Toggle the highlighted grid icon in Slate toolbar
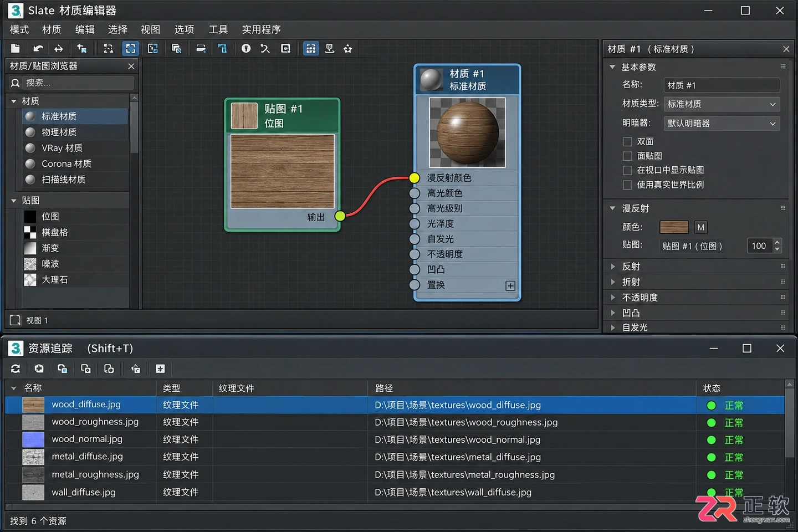 [x=311, y=49]
